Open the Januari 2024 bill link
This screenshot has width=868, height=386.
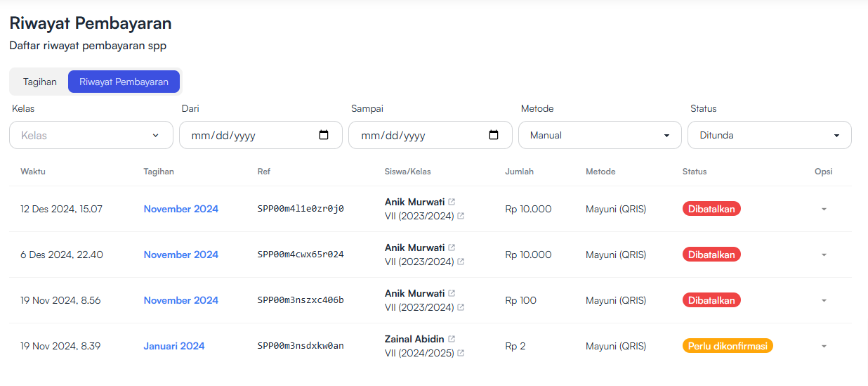click(x=174, y=346)
